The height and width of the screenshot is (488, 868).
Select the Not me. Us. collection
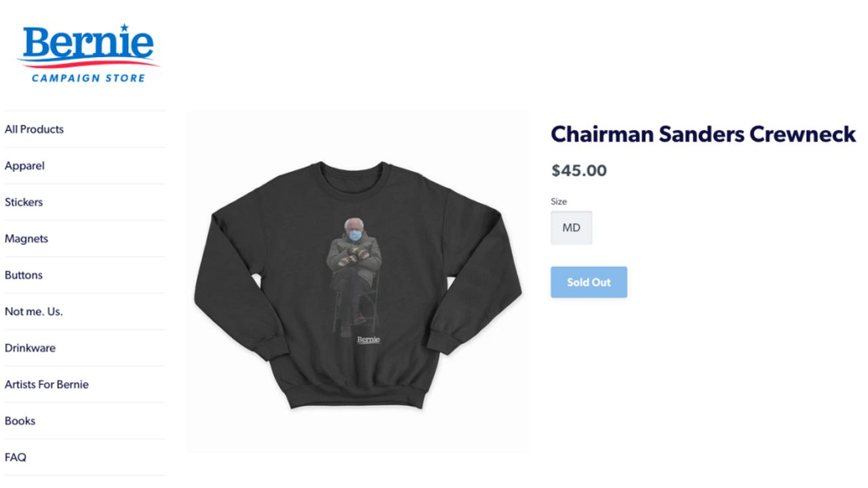point(33,312)
